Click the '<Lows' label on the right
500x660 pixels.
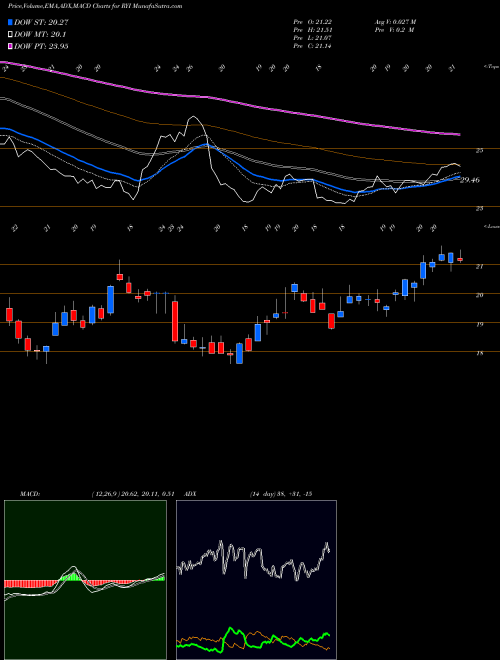(x=491, y=226)
